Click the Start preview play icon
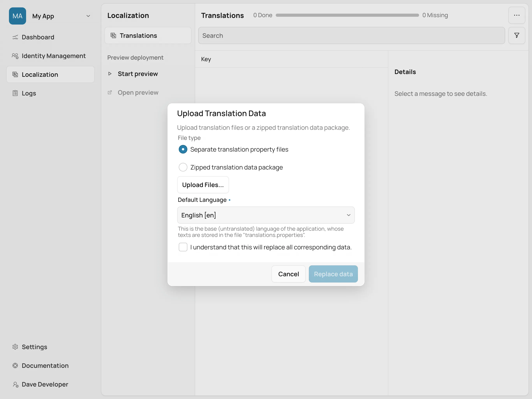The width and height of the screenshot is (532, 399). [110, 74]
